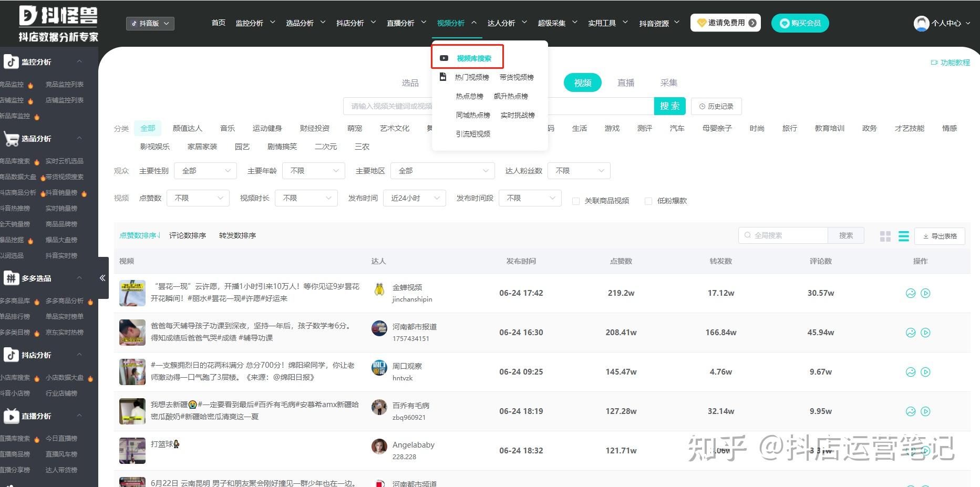Open 主要年龄 dropdown
This screenshot has height=487, width=980.
click(314, 171)
